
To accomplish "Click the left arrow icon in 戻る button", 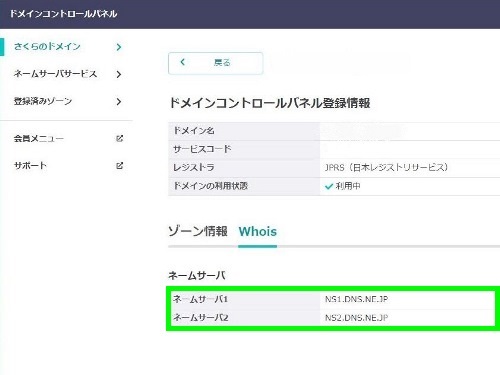I will [x=182, y=62].
